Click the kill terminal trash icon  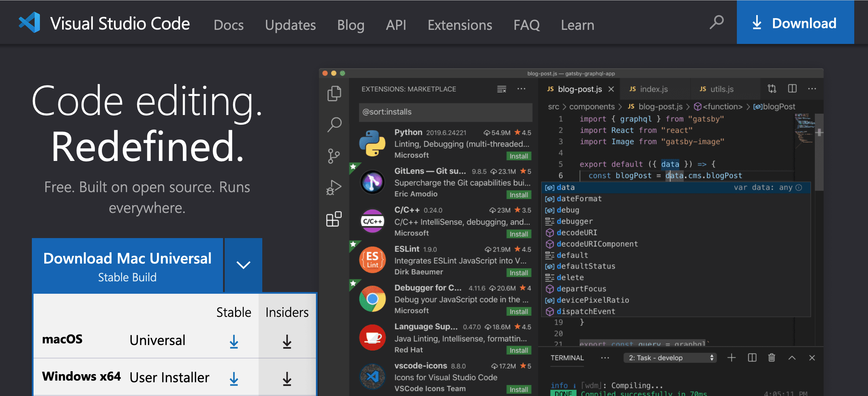pos(772,358)
